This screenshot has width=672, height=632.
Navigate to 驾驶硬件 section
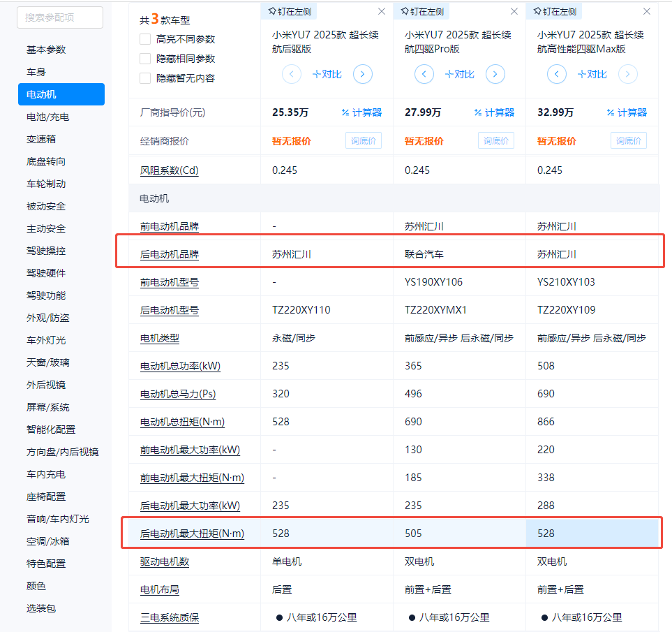click(46, 273)
